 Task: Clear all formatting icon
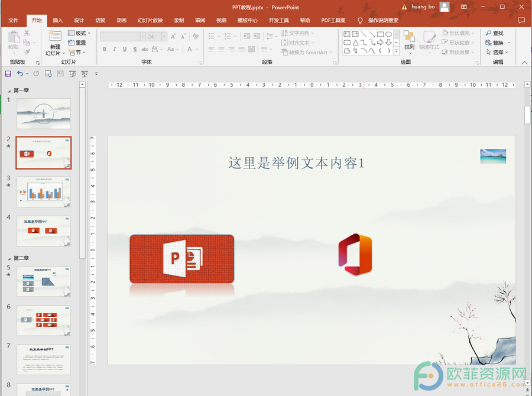[x=196, y=36]
